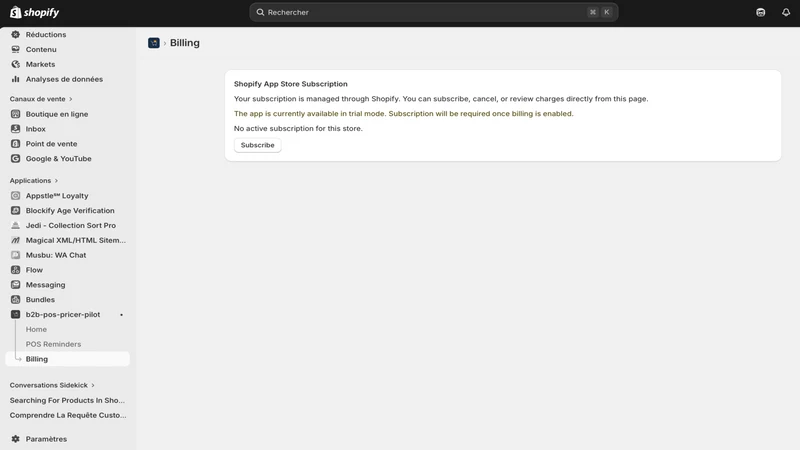
Task: Click the Blockify Age Verification icon
Action: (15, 210)
